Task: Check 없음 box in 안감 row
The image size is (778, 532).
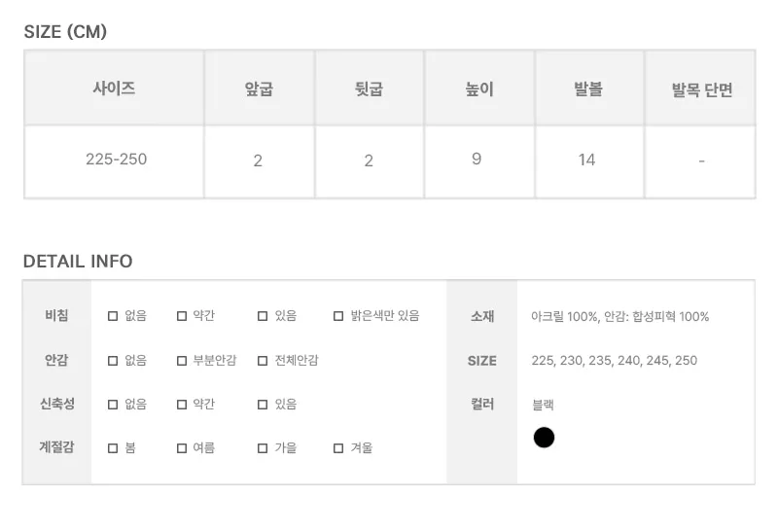Action: coord(113,361)
